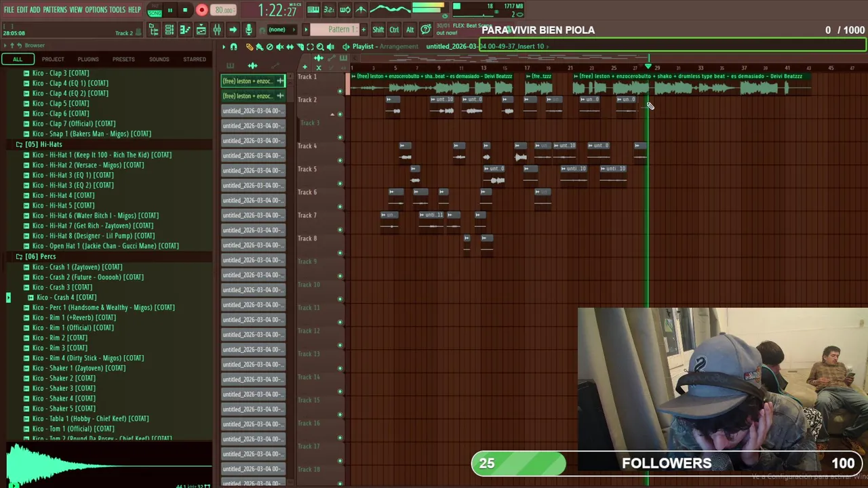Mute Track 1 with its green dot
The height and width of the screenshot is (488, 868).
[340, 91]
